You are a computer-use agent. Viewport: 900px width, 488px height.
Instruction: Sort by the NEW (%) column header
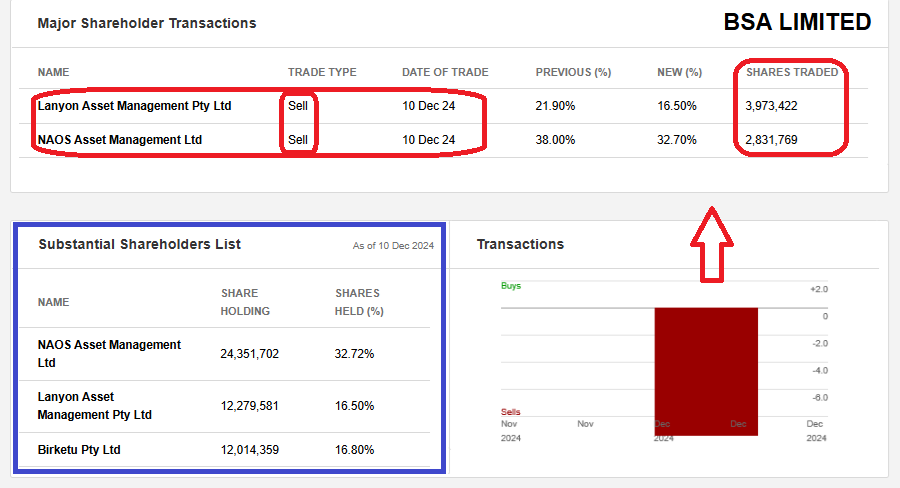tap(679, 72)
